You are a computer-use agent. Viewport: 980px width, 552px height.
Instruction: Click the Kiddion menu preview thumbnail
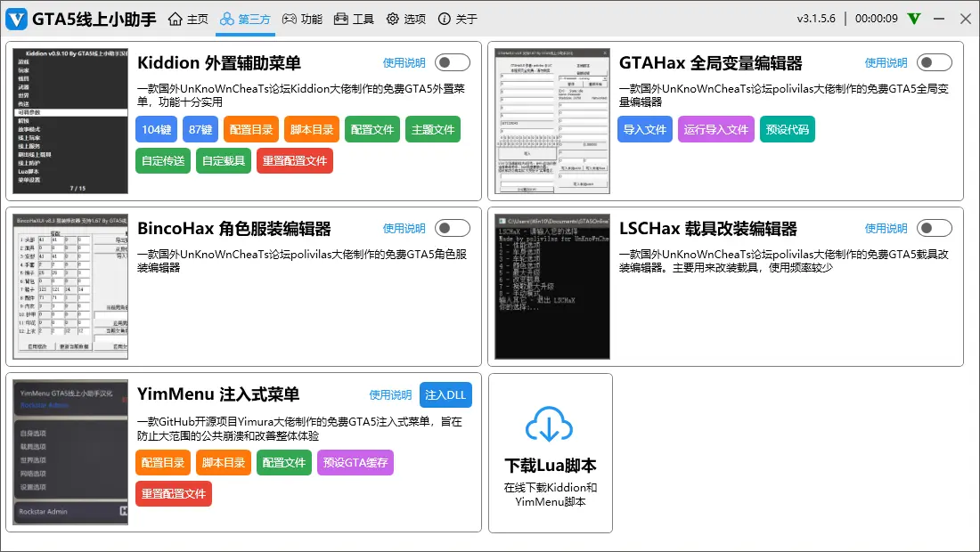coord(70,121)
